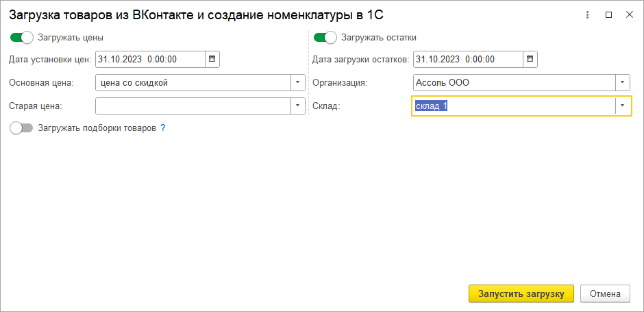
Task: Click the question mark help icon
Action: click(x=163, y=128)
